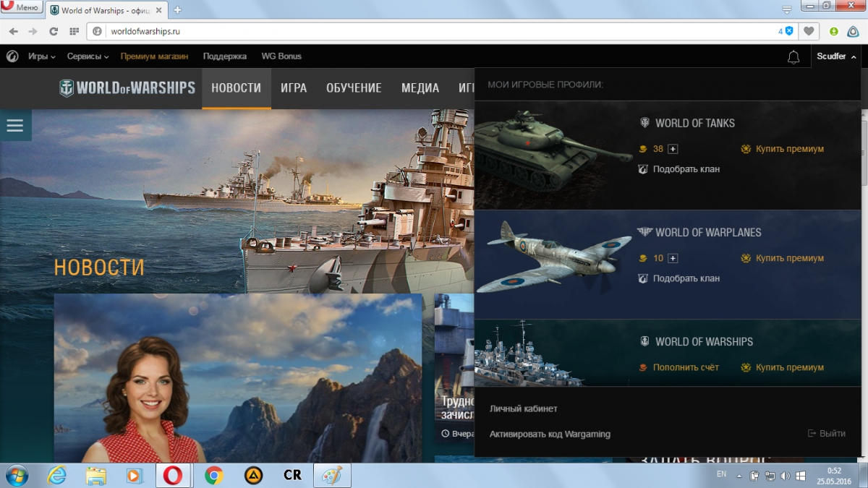
Task: Open the Speed Dial grid icon
Action: pyautogui.click(x=74, y=31)
